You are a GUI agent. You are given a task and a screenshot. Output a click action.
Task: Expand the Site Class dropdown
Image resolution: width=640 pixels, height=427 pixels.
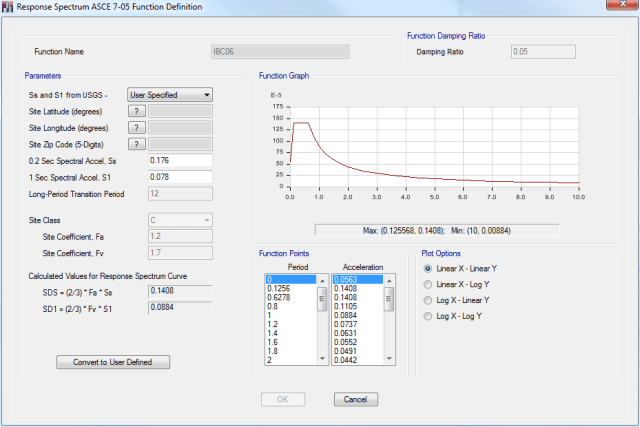click(x=180, y=220)
